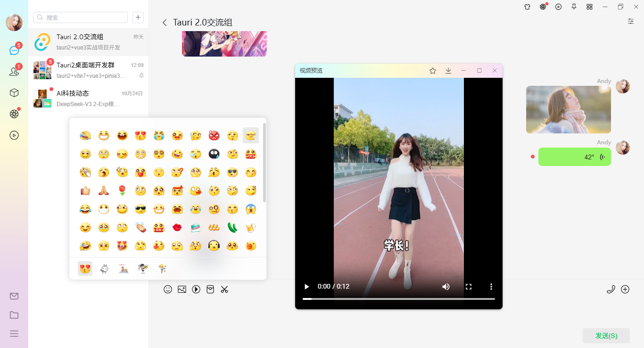Open the short video icon in title bar
This screenshot has height=348, width=644.
pyautogui.click(x=559, y=7)
